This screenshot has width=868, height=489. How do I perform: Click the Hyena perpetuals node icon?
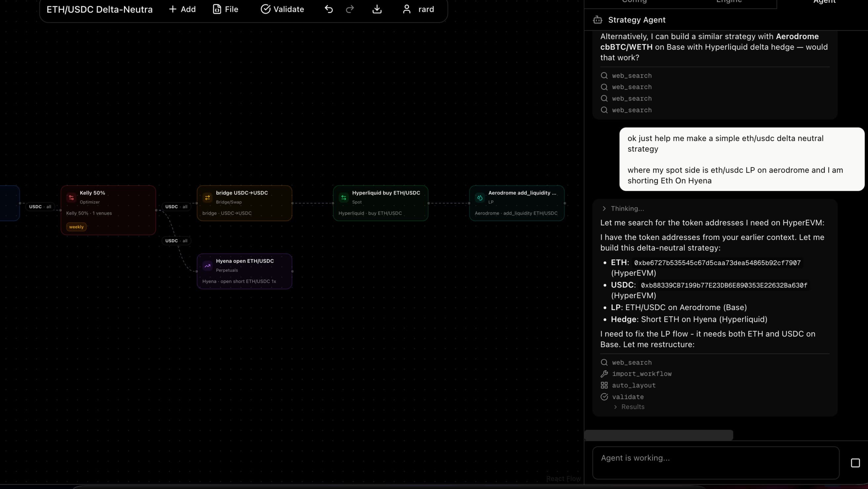click(208, 266)
